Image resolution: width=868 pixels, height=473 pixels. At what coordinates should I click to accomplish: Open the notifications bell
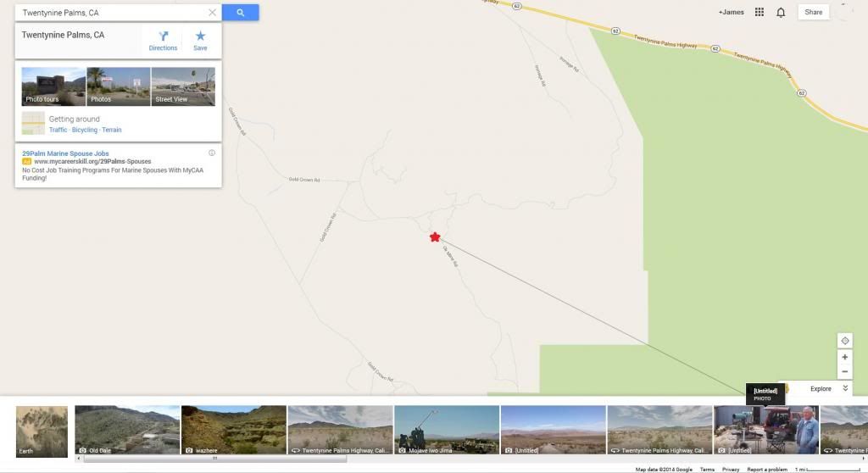point(781,12)
